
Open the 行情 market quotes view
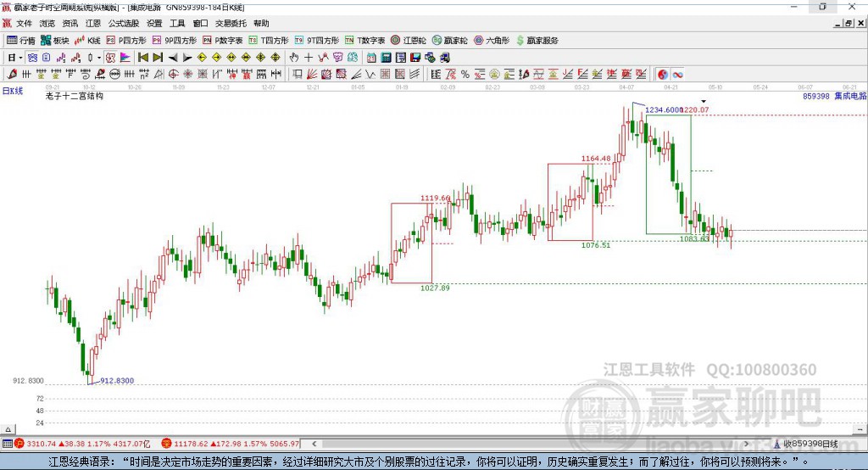point(20,41)
